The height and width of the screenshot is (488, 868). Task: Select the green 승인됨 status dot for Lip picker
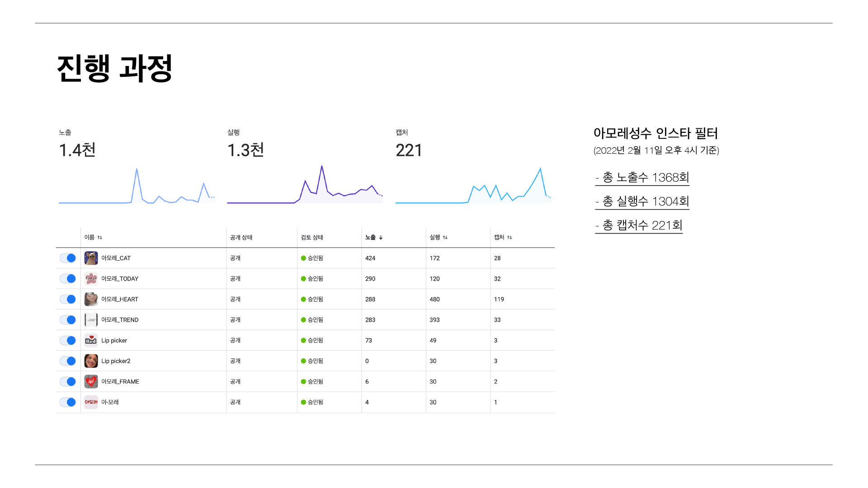[x=303, y=341]
